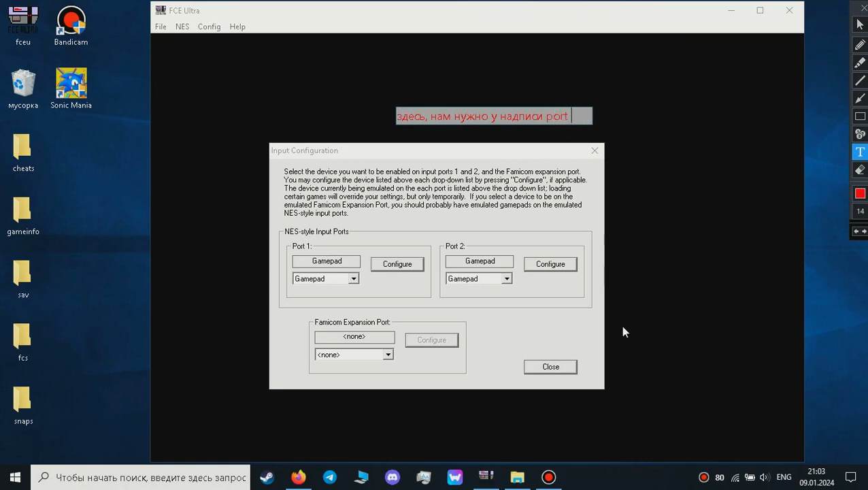Select the rectangle shape tool
The width and height of the screenshot is (868, 490).
(x=860, y=116)
